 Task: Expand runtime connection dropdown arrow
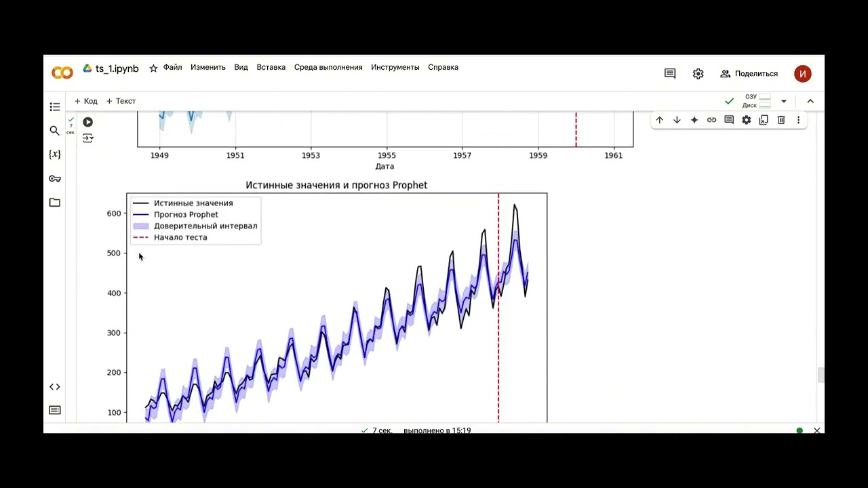(784, 101)
